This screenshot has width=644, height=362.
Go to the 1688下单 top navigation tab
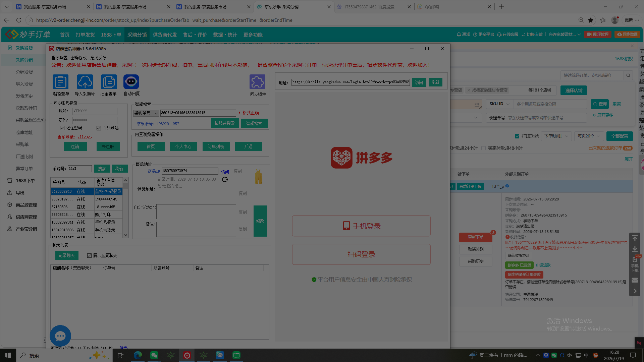(x=111, y=35)
